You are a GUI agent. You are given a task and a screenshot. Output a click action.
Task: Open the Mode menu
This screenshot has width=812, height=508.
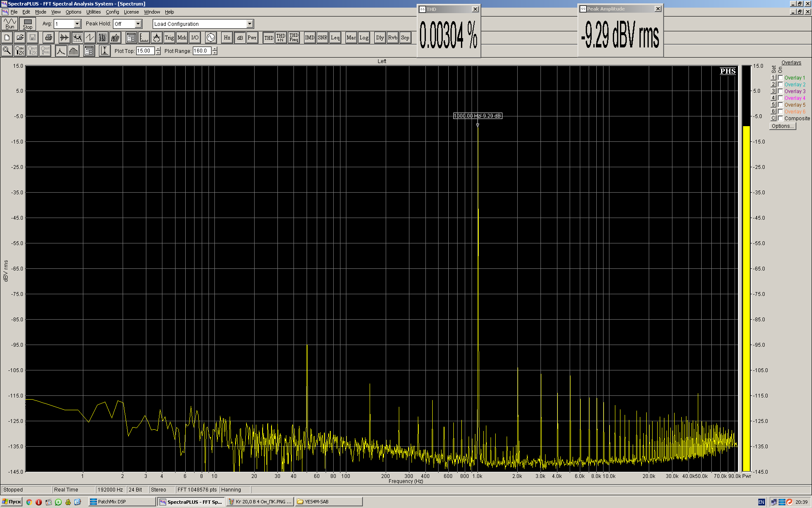click(x=41, y=12)
